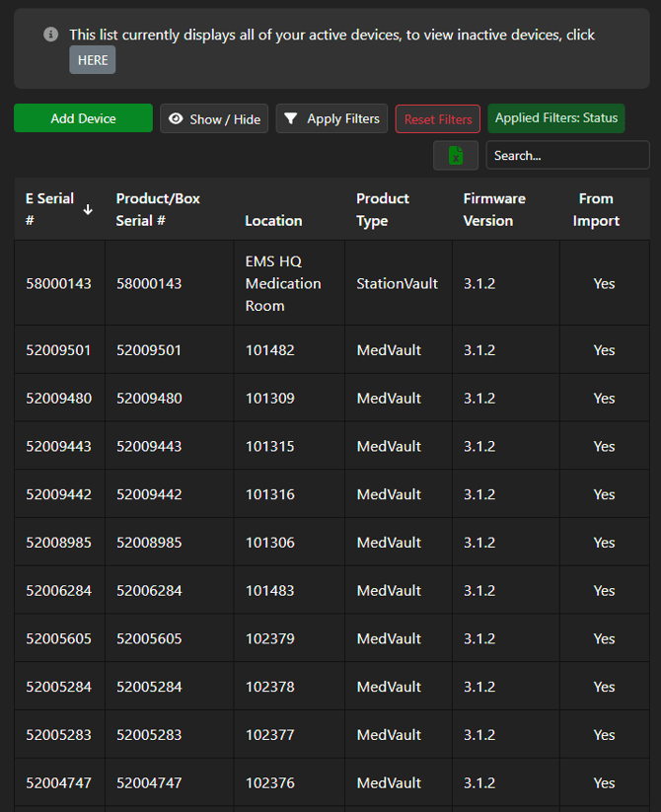The width and height of the screenshot is (661, 812).
Task: Click Yes in the 52004747 row
Action: [x=604, y=783]
